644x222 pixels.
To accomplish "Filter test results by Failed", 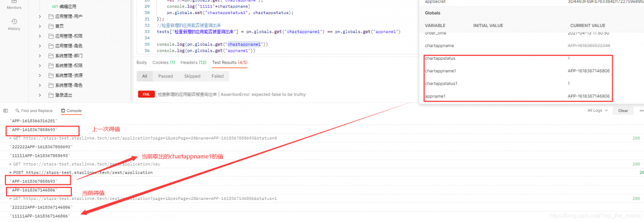I will (x=217, y=76).
